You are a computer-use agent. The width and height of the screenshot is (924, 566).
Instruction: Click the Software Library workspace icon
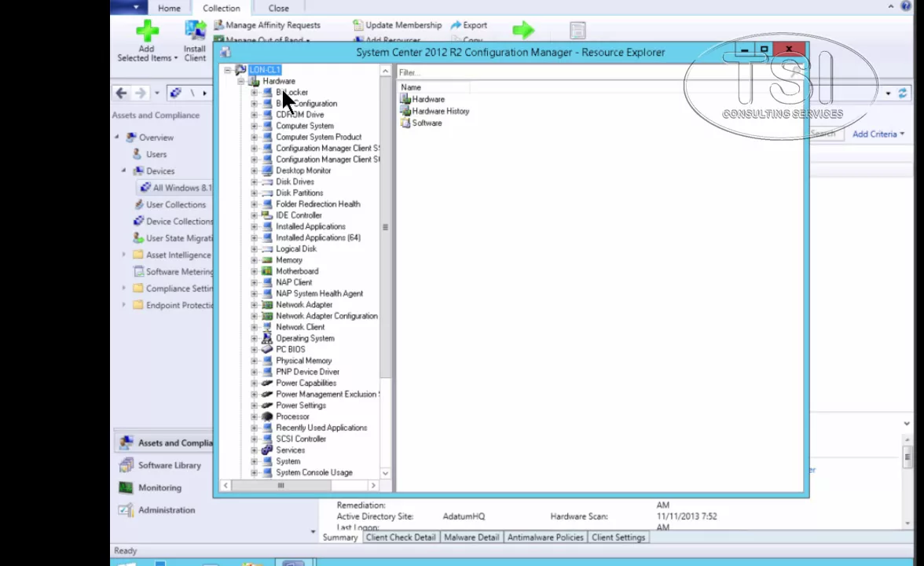[x=126, y=465]
